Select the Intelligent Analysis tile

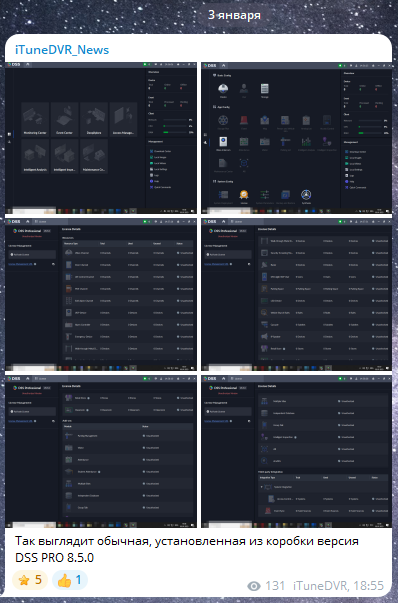[35, 156]
